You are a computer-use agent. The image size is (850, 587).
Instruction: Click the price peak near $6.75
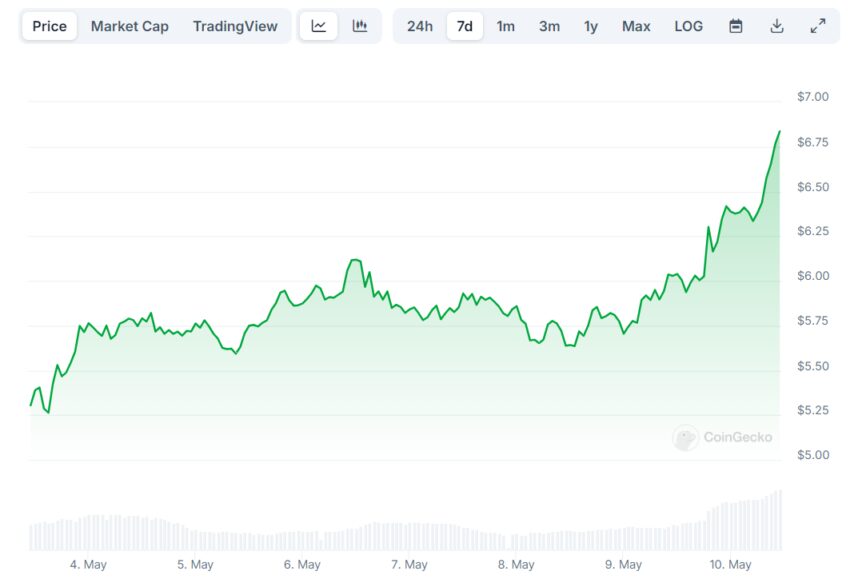coord(778,133)
